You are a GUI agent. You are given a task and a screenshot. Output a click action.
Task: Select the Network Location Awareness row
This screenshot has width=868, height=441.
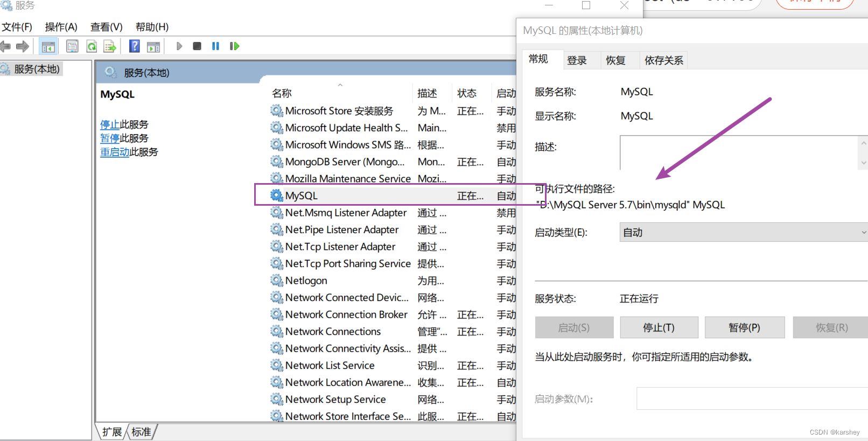[393, 382]
